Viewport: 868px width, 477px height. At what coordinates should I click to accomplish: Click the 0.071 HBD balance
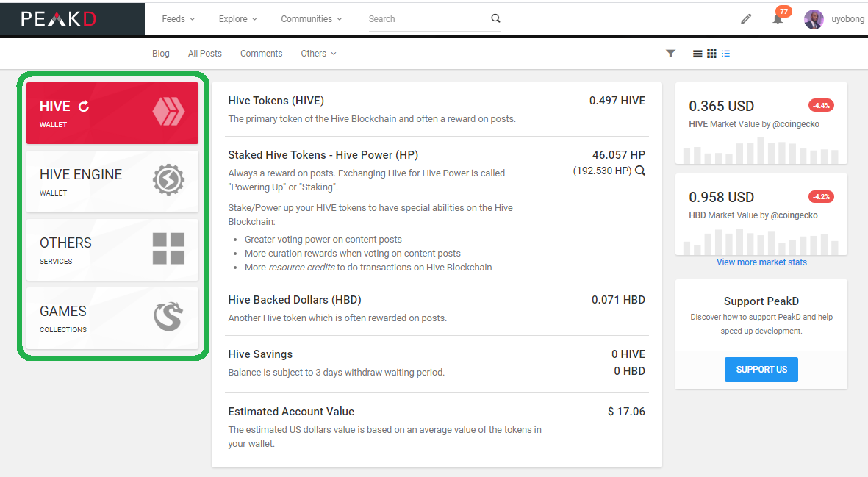coord(618,300)
